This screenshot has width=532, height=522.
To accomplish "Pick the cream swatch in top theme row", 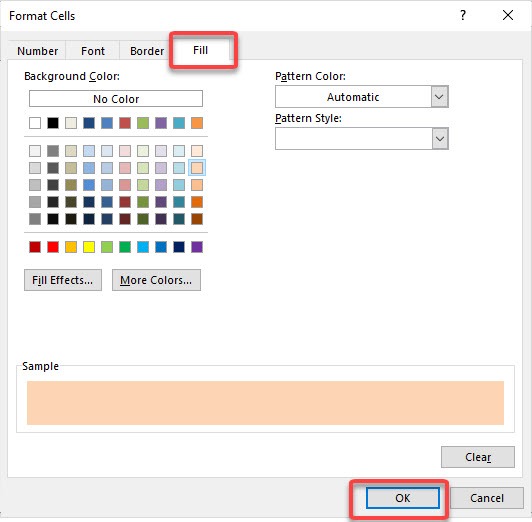I will pyautogui.click(x=71, y=123).
